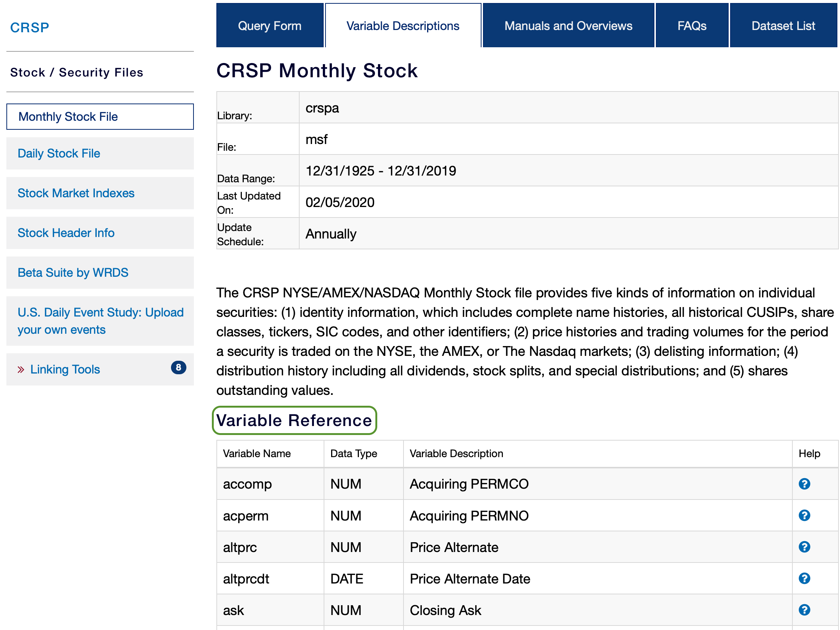The width and height of the screenshot is (840, 630).
Task: Click the Closing Ask description
Action: click(x=445, y=610)
